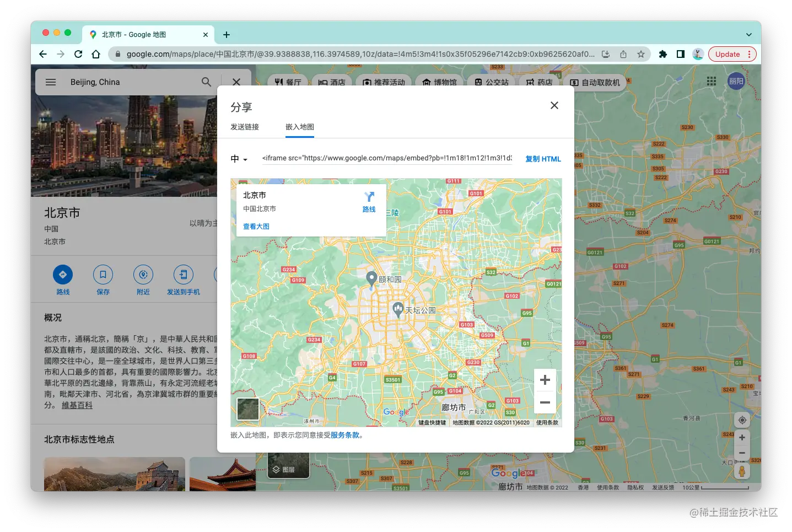Switch to the 发送链接 tab
This screenshot has height=532, width=792.
(245, 127)
